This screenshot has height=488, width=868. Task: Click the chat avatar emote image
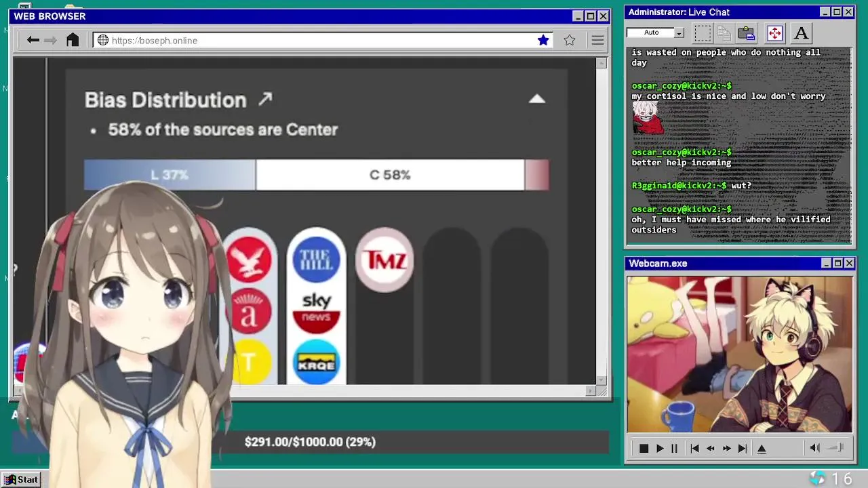pos(648,119)
